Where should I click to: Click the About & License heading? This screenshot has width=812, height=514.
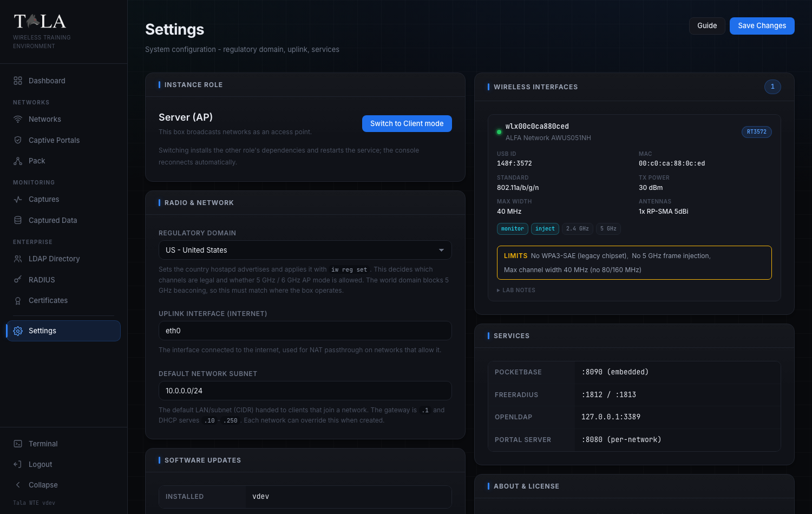pyautogui.click(x=526, y=486)
